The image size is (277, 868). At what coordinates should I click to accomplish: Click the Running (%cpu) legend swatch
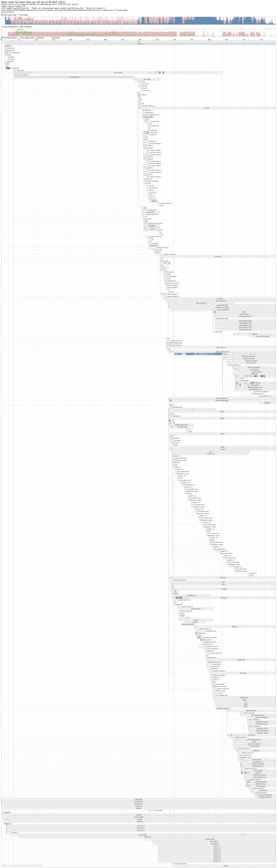(x=2, y=38)
